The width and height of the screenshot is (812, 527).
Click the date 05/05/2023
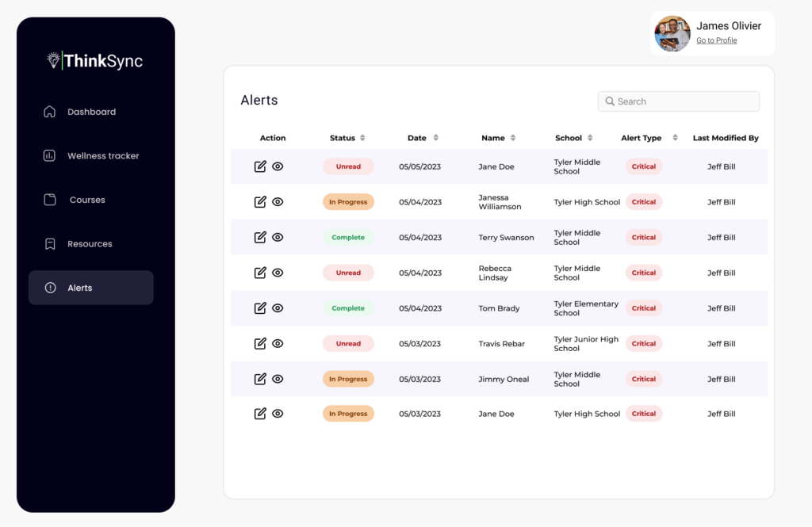[x=419, y=166]
